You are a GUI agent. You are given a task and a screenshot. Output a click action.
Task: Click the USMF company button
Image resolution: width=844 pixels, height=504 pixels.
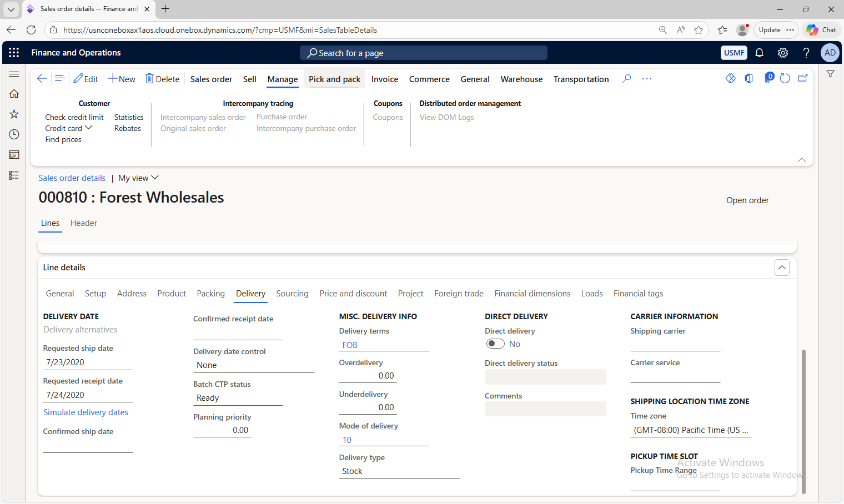(x=734, y=53)
